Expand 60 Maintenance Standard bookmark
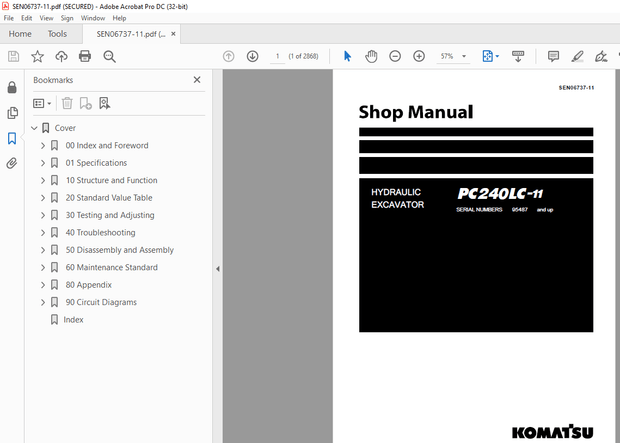The height and width of the screenshot is (443, 620). (x=43, y=267)
